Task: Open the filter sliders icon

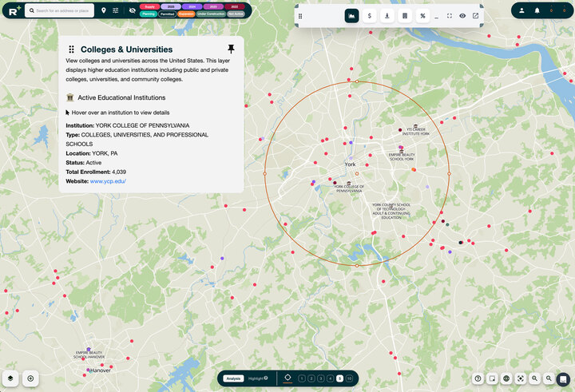Action: tap(116, 10)
